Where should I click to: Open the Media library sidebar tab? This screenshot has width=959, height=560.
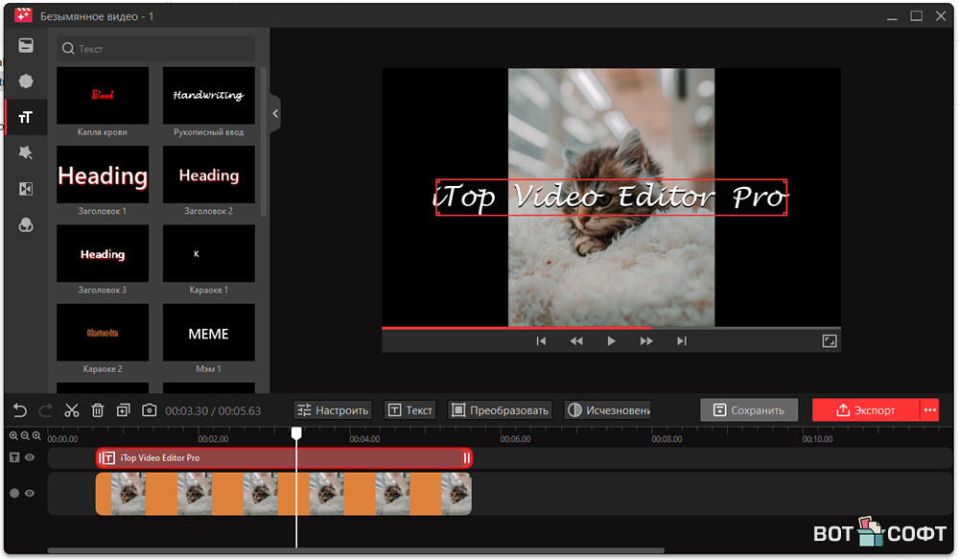(x=26, y=46)
